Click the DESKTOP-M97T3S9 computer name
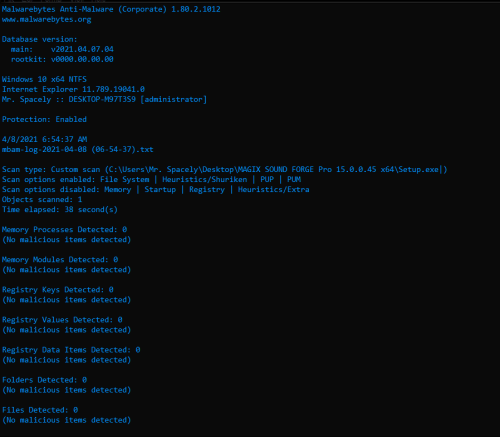Screen dimensions: 500x437 102,99
